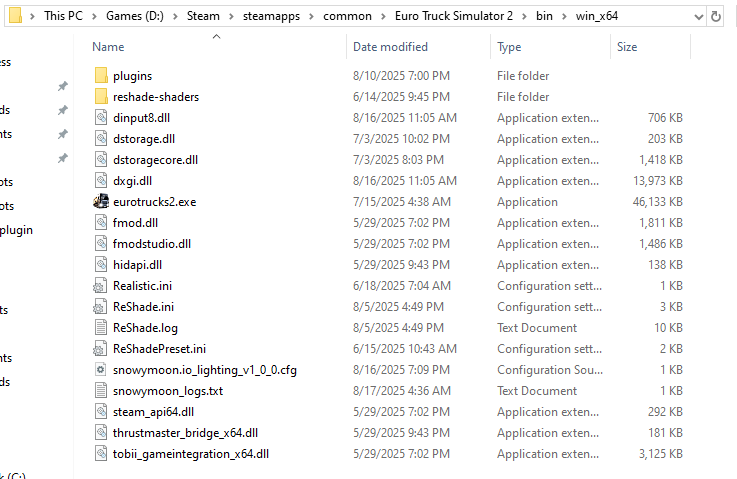Screen dimensions: 737x479
Task: Select the eurotrucks2.exe file name
Action: tap(155, 202)
